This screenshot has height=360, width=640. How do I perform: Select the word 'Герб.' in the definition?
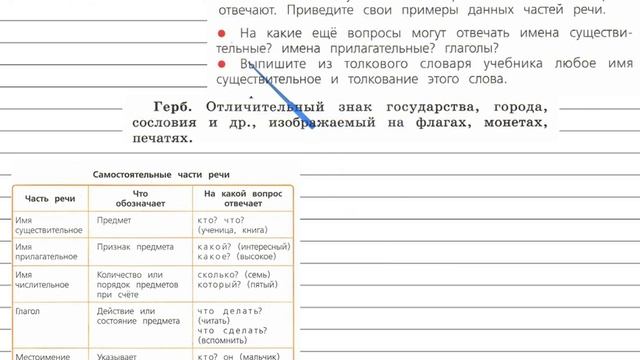pyautogui.click(x=173, y=107)
